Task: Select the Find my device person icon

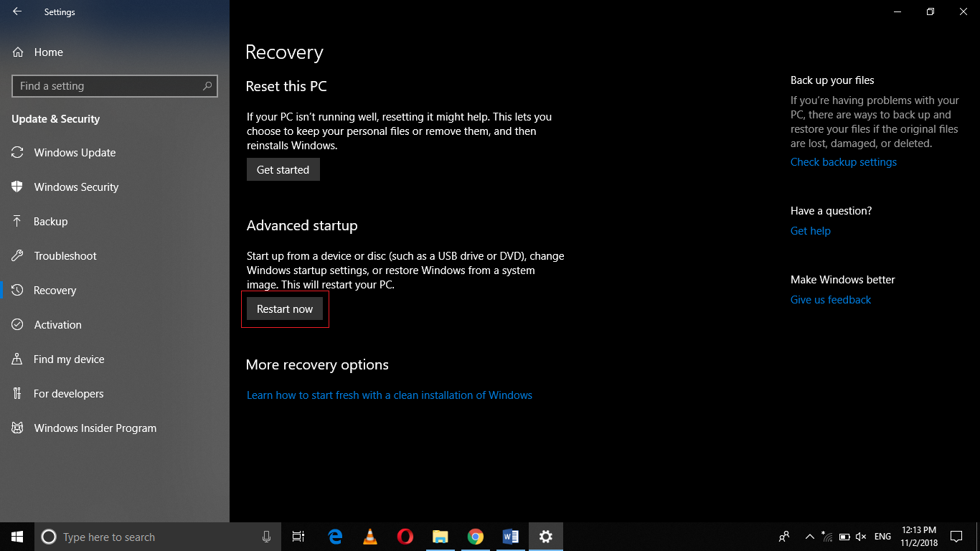Action: click(x=17, y=359)
